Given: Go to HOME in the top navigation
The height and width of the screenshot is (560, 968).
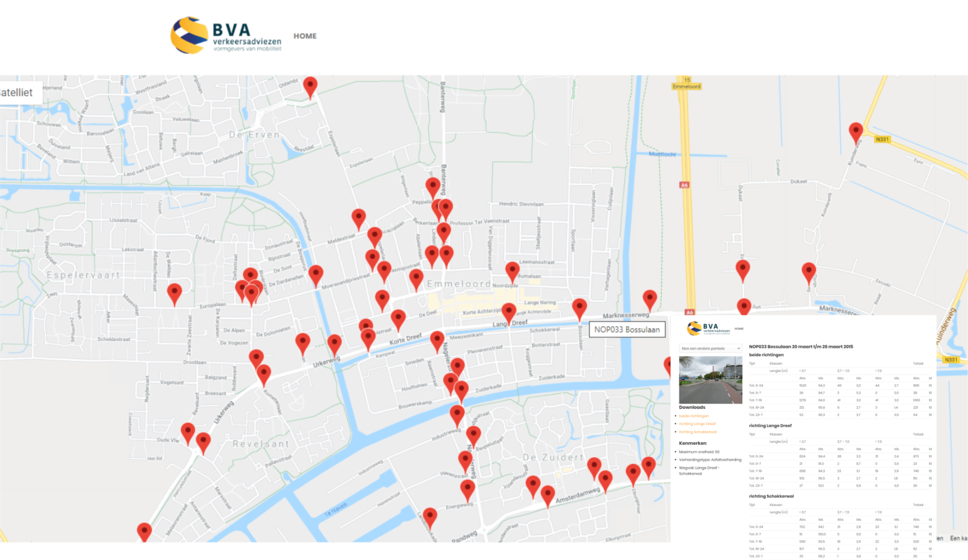Looking at the screenshot, I should pyautogui.click(x=305, y=36).
